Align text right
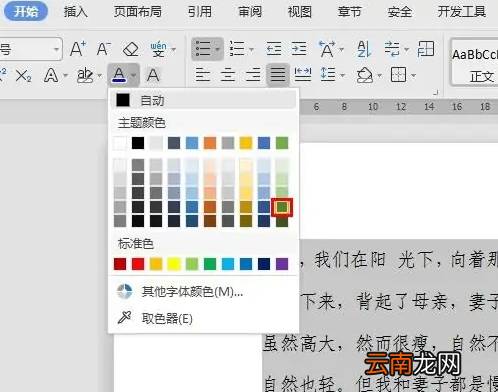The image size is (498, 392). [x=253, y=75]
